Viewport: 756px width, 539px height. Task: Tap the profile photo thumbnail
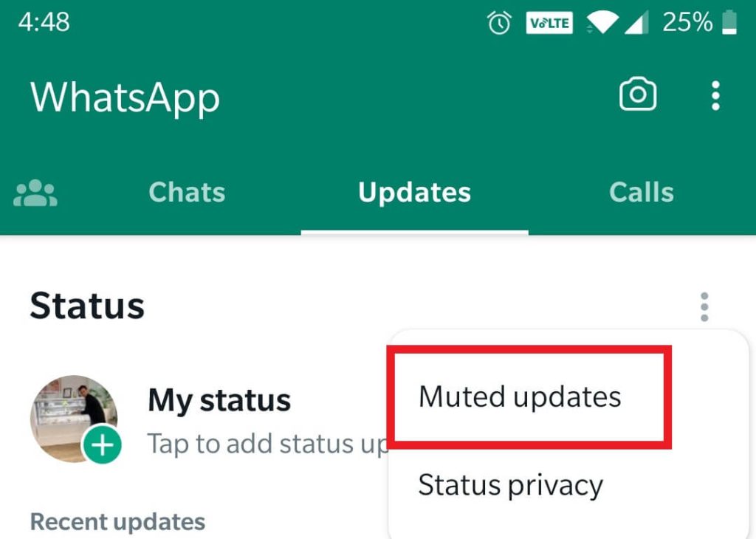point(73,419)
